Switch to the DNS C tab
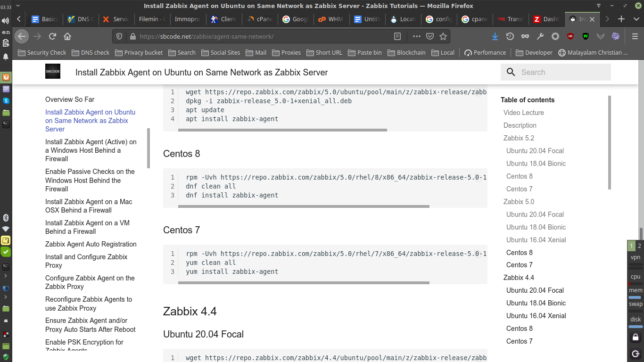Screen dimensions: 644x362 click(81, 19)
